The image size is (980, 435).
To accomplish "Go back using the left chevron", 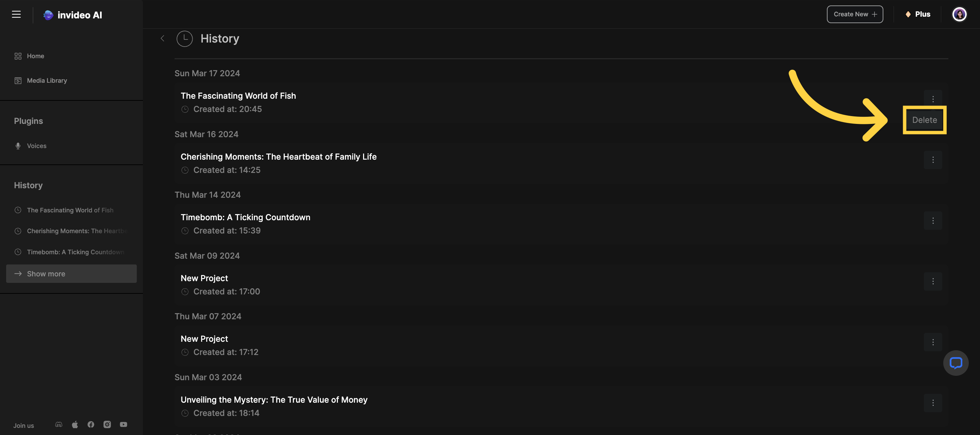I will [162, 38].
